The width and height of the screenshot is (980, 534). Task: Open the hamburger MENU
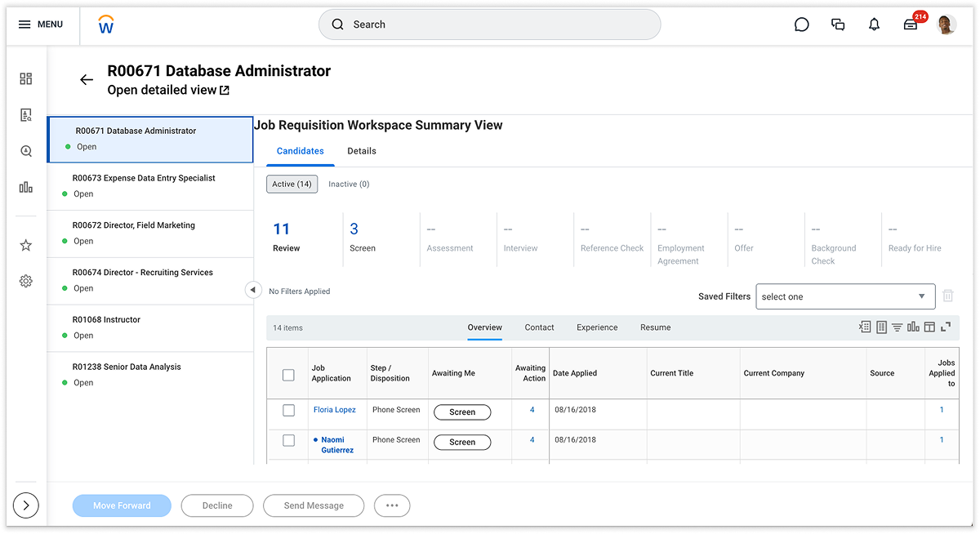41,24
